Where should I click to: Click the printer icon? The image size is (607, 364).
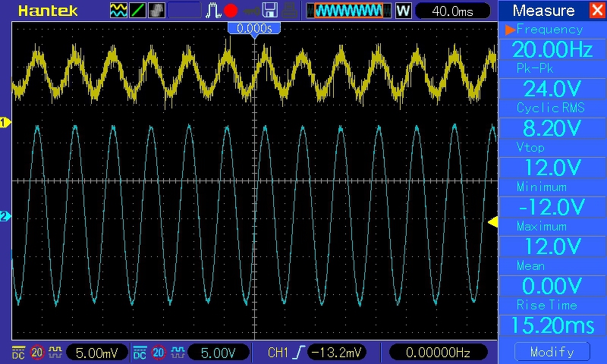coord(289,11)
